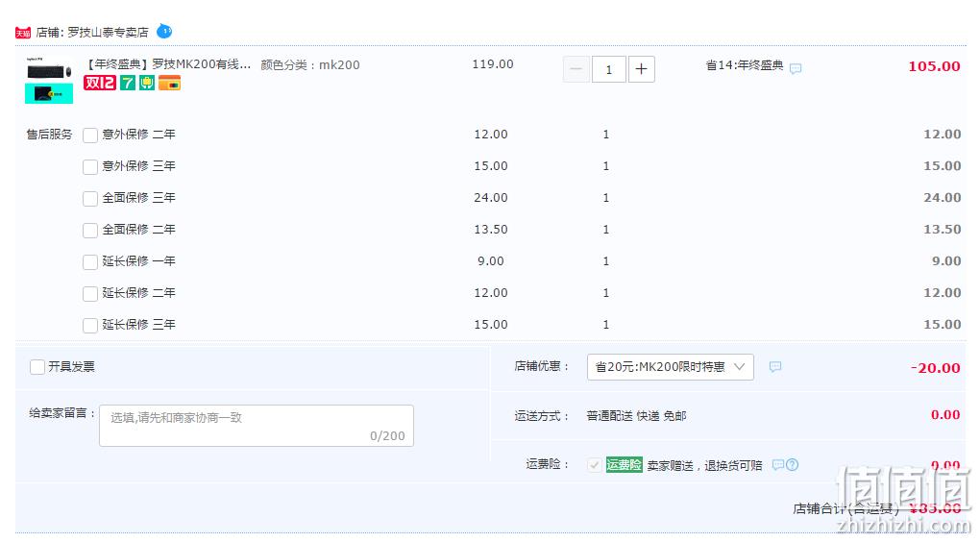Click the 24.00 price of 全面保修 三年
980x542 pixels.
(x=491, y=198)
